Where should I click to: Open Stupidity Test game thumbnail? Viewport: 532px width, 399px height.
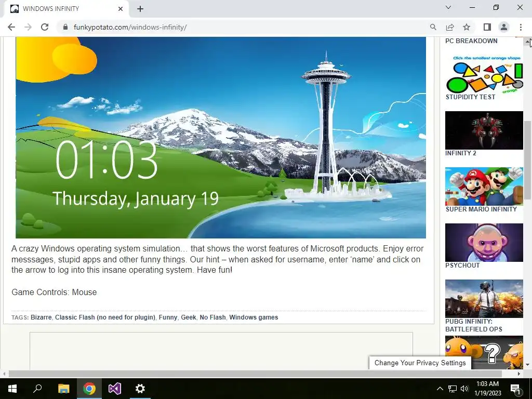pyautogui.click(x=484, y=74)
